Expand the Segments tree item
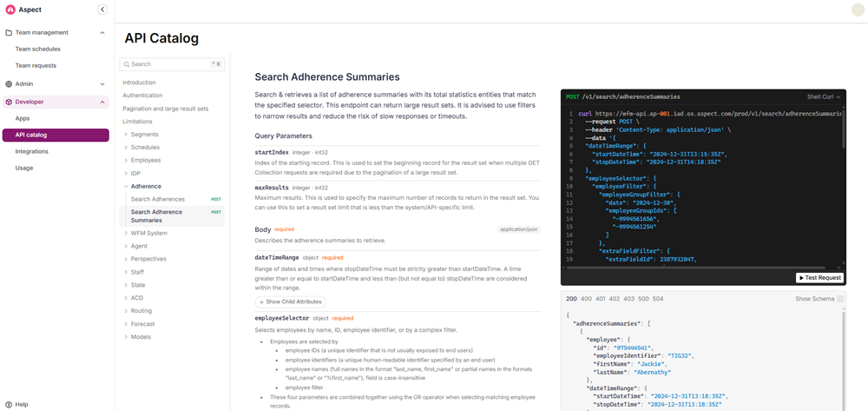868x411 pixels. pos(126,135)
